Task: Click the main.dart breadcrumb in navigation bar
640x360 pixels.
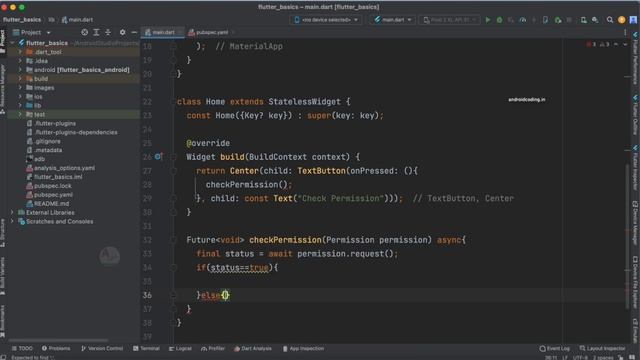Action: click(77, 20)
